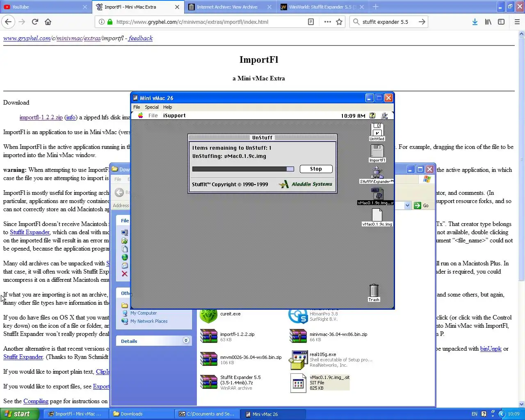Click the info link next to importfl zip
This screenshot has height=420, width=525.
[71, 117]
